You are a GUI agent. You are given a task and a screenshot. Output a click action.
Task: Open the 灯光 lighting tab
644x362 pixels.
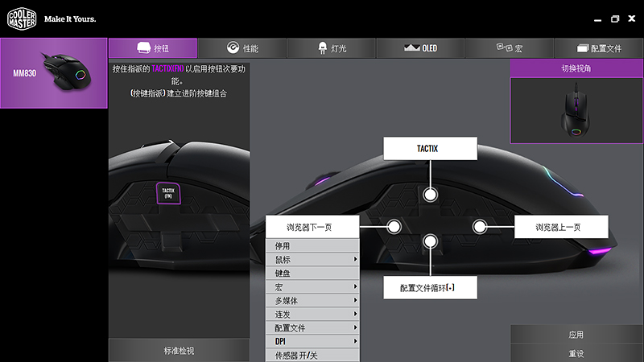pos(332,48)
